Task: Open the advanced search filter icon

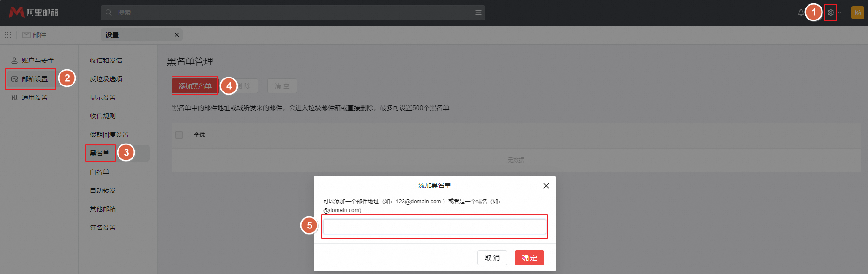Action: pyautogui.click(x=478, y=13)
